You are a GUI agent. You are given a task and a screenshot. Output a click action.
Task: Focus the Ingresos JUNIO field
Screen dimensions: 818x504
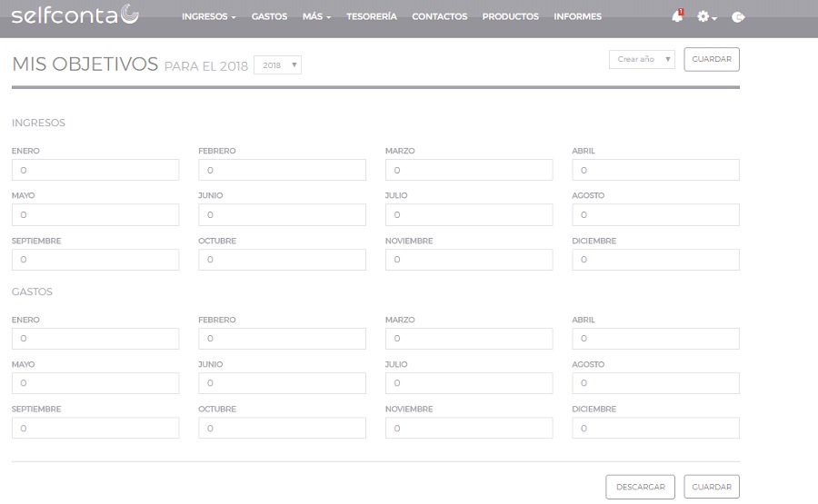pos(283,214)
